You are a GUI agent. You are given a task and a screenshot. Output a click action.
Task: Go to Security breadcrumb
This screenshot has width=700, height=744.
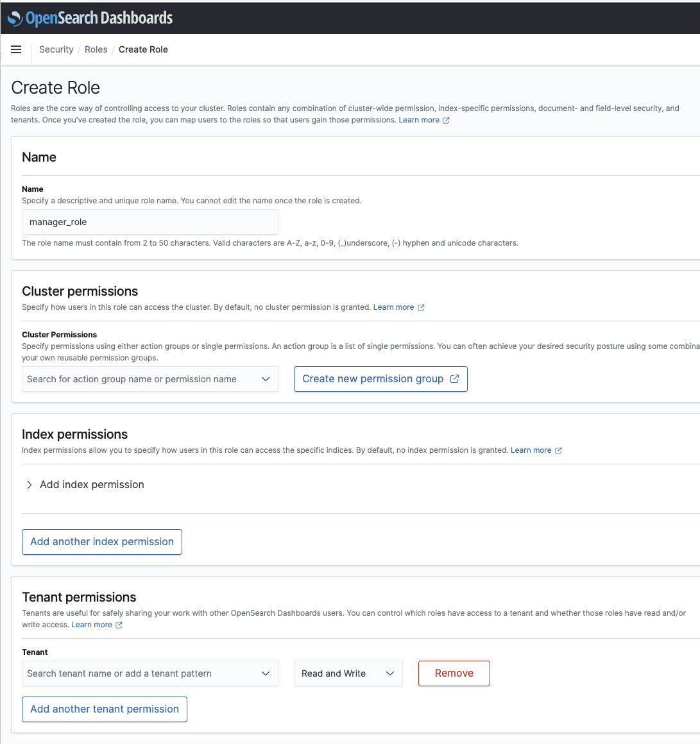coord(56,49)
